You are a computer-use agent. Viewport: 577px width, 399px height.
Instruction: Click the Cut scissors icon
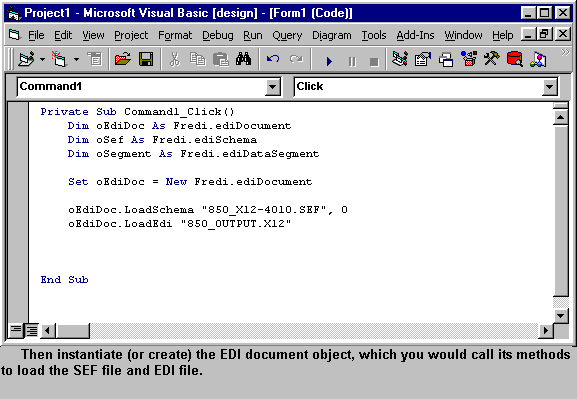tap(175, 59)
